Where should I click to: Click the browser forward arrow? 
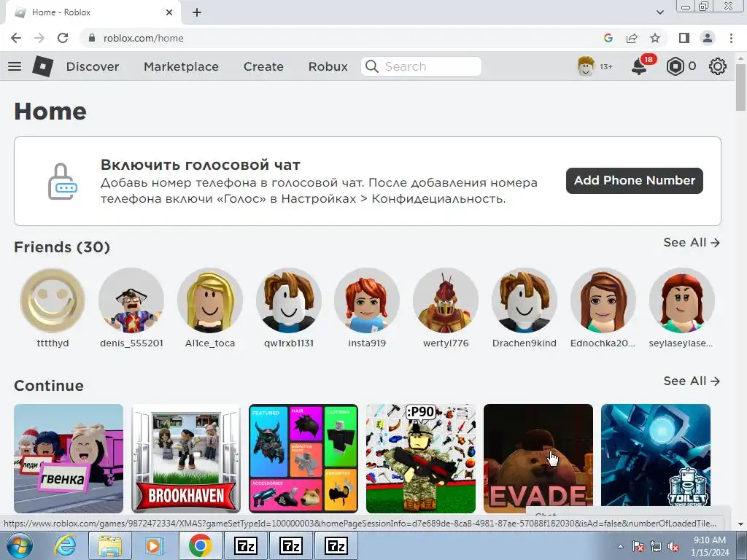[39, 38]
